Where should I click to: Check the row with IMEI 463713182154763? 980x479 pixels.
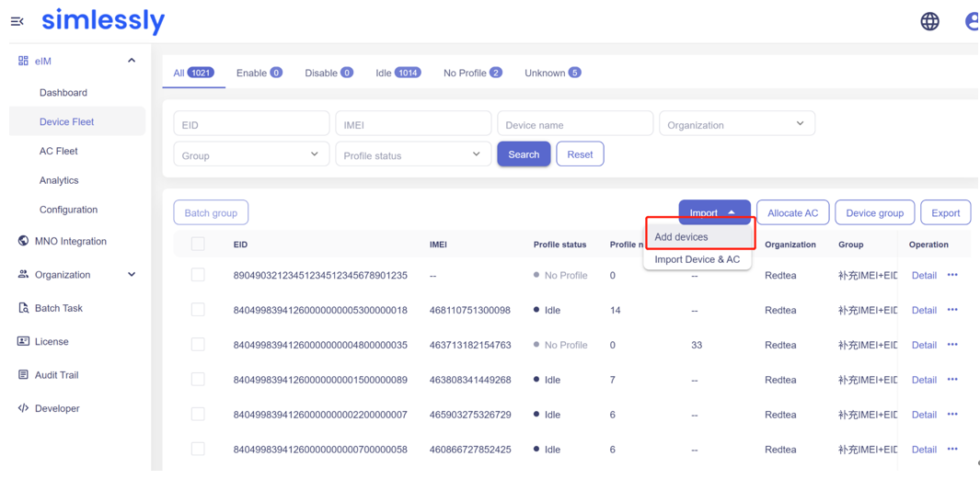(198, 345)
